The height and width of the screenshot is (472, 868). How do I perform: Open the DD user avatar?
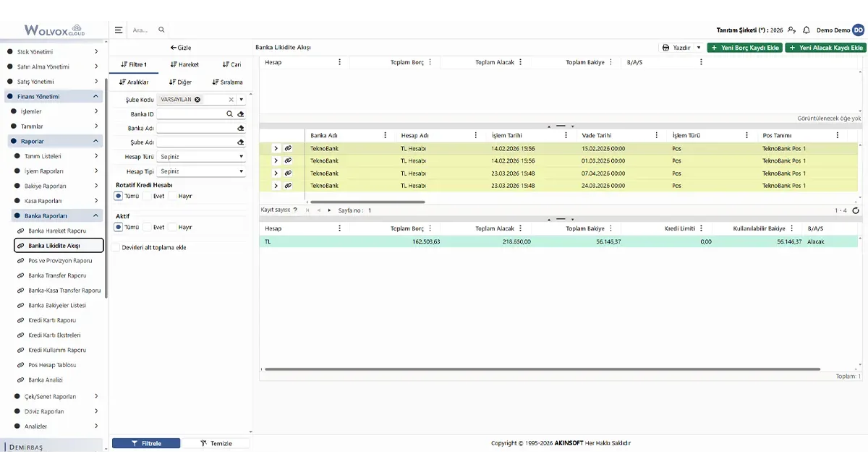point(858,30)
